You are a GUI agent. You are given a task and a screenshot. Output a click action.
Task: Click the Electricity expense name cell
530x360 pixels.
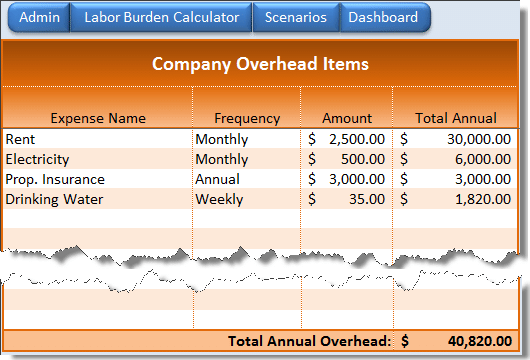[x=97, y=159]
